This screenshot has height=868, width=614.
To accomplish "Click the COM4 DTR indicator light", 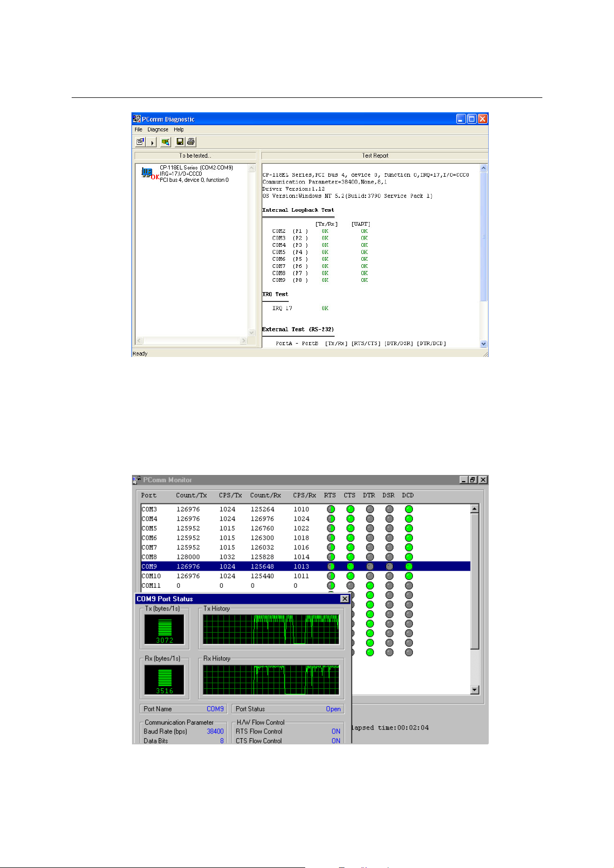I will [370, 519].
